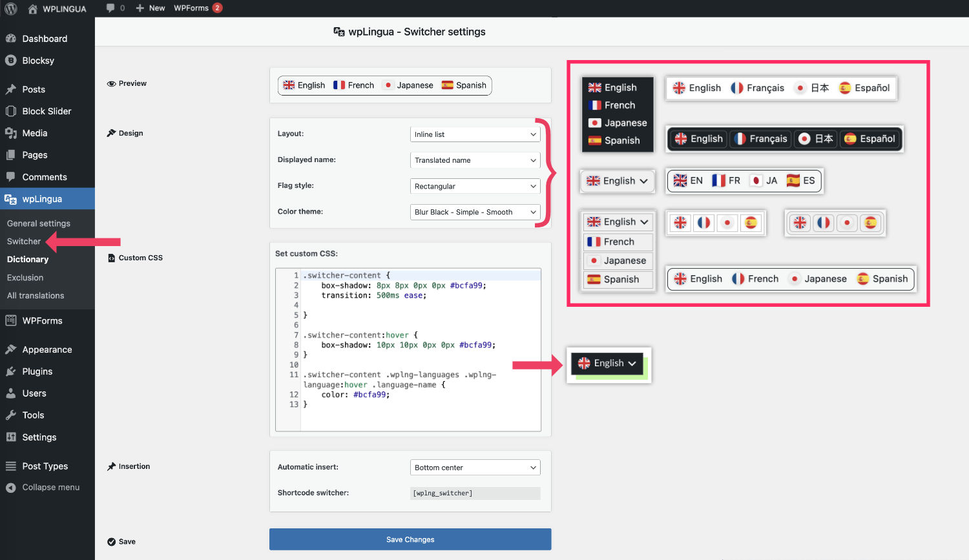Expand the floating English language switcher
Image resolution: width=969 pixels, height=560 pixels.
tap(607, 363)
